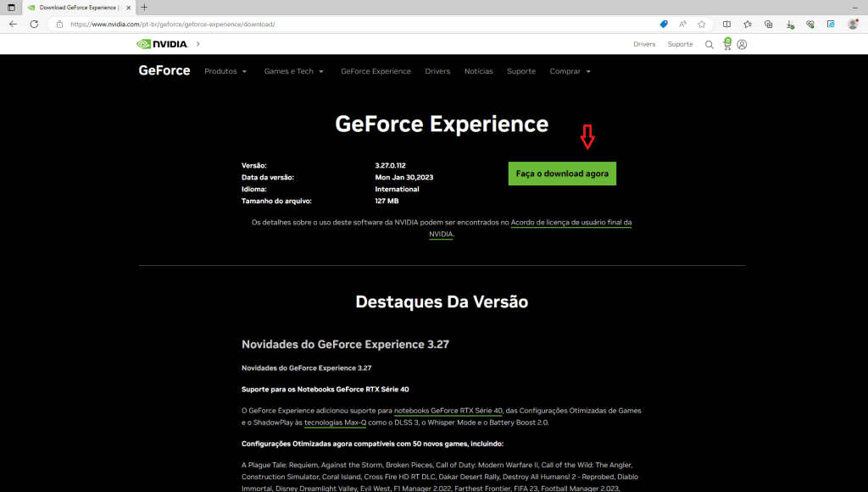The width and height of the screenshot is (868, 492).
Task: Open the browser split screen icon
Action: (x=726, y=24)
